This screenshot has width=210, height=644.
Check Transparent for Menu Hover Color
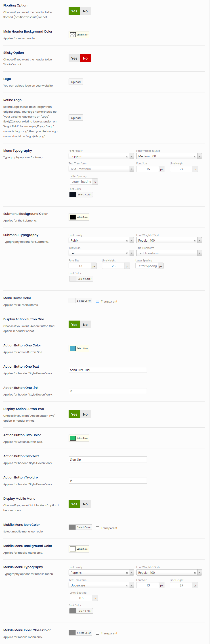pyautogui.click(x=98, y=301)
